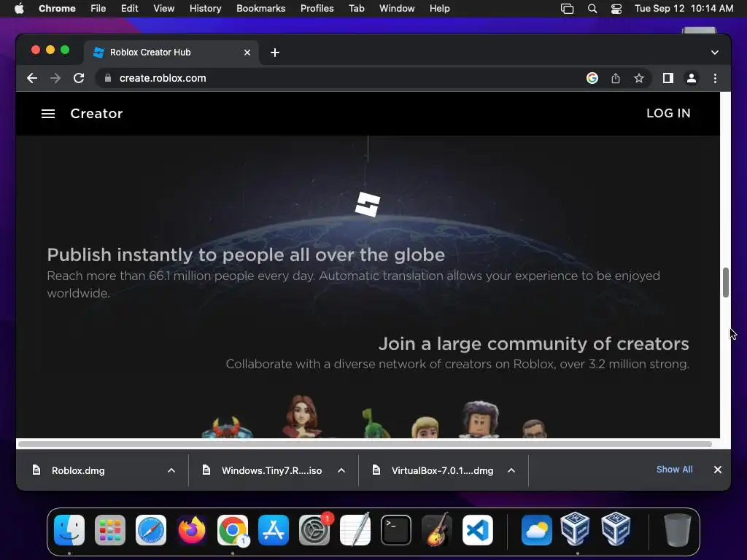Open macOS Control Center icon

pos(616,9)
